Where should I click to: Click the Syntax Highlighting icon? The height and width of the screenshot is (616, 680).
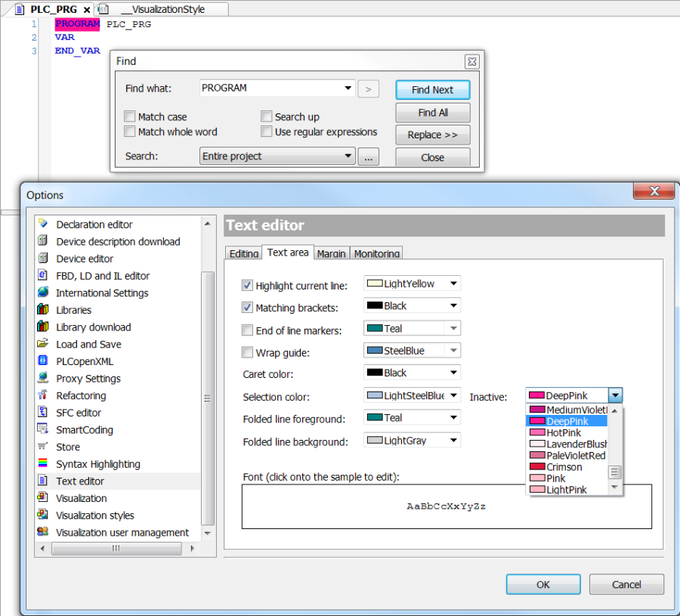pyautogui.click(x=43, y=464)
